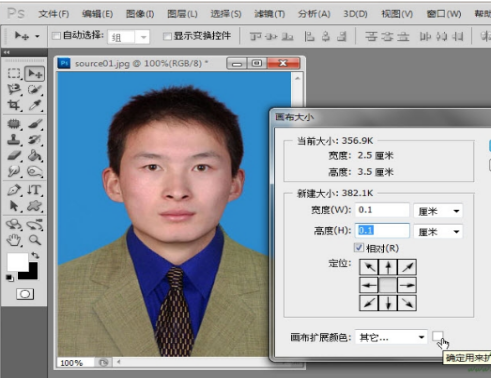Screen dimensions: 492x378
Task: Click align left edges icon in options bar
Action: pos(309,36)
